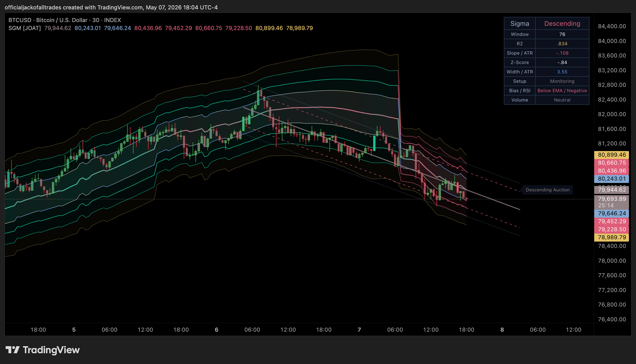636x364 pixels.
Task: Click the R2 row label
Action: (x=520, y=43)
